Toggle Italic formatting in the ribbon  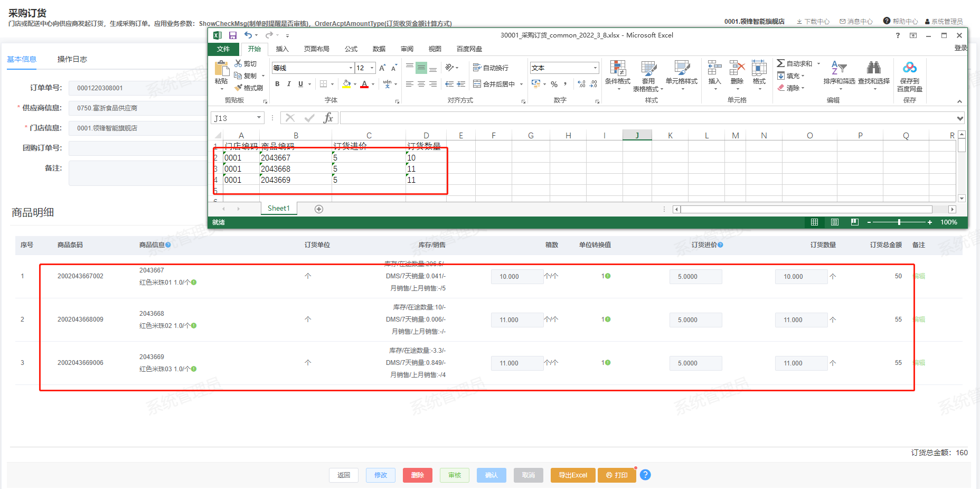point(289,84)
